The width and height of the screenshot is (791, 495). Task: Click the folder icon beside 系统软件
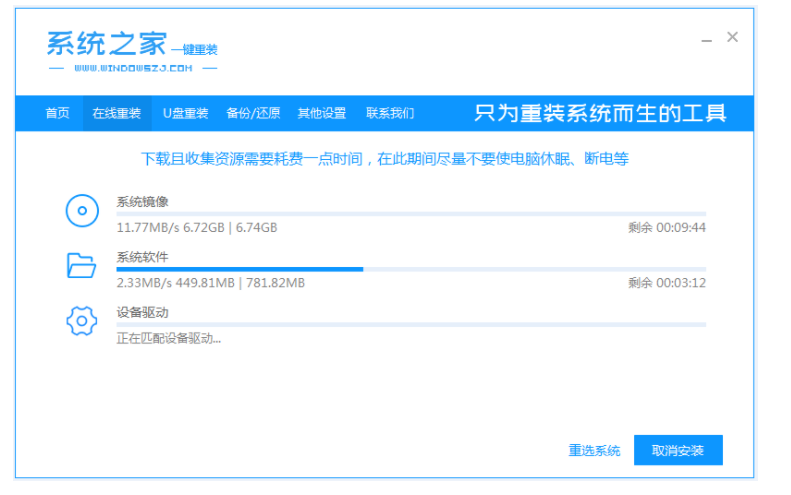point(81,265)
